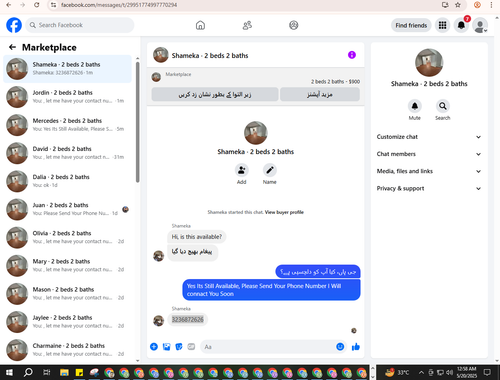Screen dimensions: 500x380
Task: Open the Juan 2 beds 2 baths chat
Action: tap(67, 209)
